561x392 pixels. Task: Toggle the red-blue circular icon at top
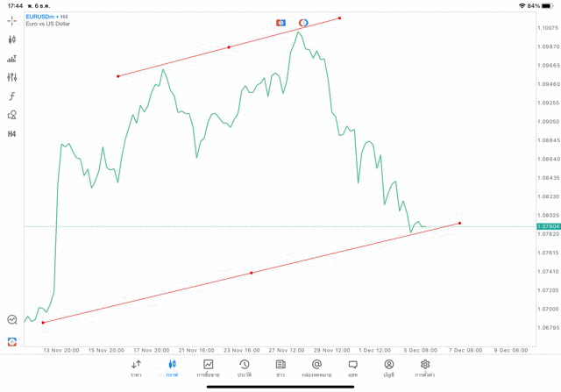pyautogui.click(x=303, y=22)
